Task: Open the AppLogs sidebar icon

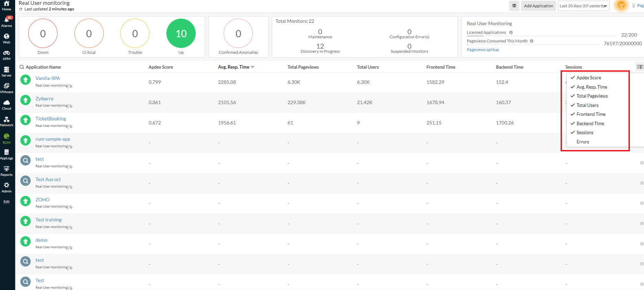Action: coord(7,154)
